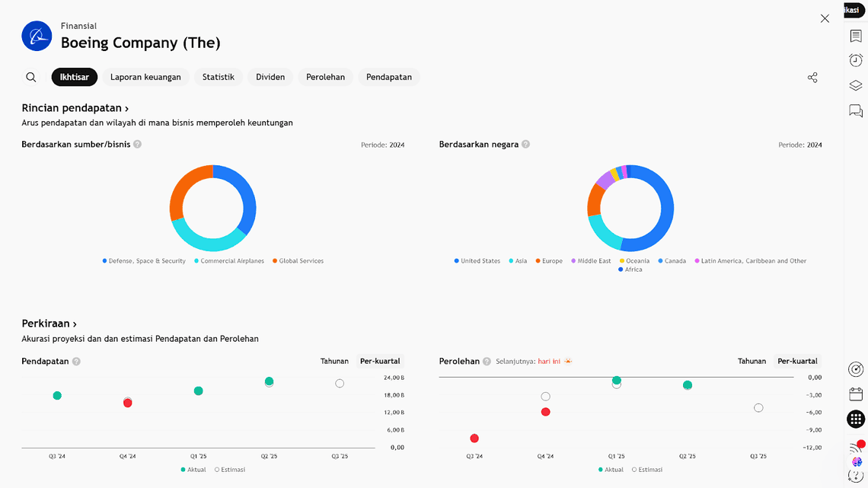868x488 pixels.
Task: Expand the Perkiraan section
Action: pyautogui.click(x=49, y=324)
